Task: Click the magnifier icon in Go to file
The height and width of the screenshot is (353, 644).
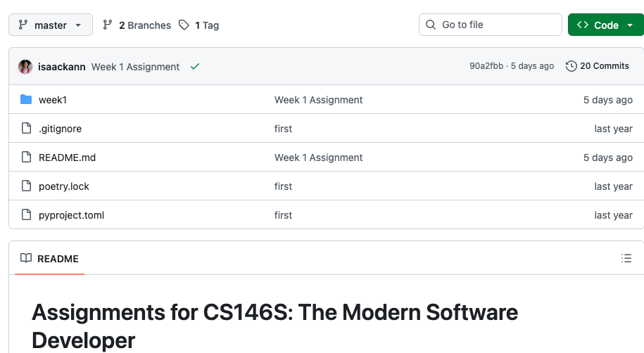Action: point(431,25)
